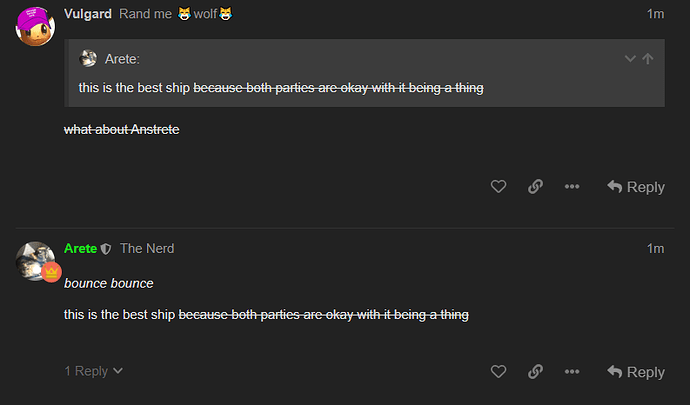The width and height of the screenshot is (690, 405).
Task: Show more actions on Arete's post
Action: [x=572, y=372]
